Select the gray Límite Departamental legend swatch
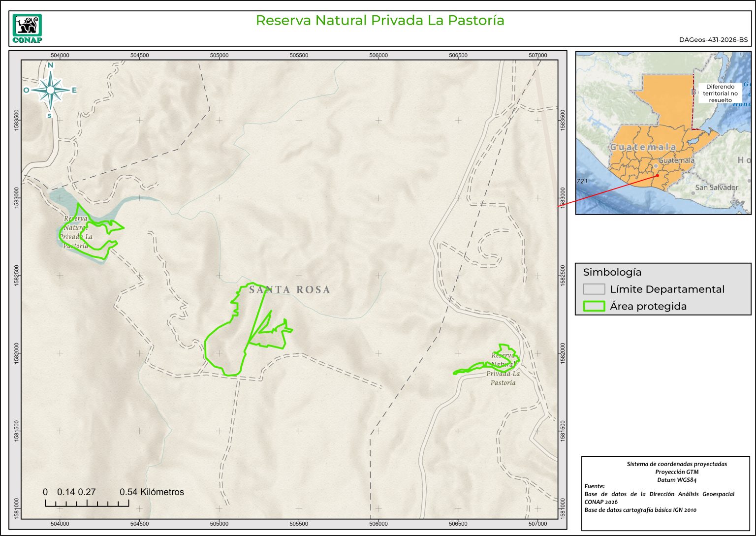756x536 pixels. tap(594, 289)
